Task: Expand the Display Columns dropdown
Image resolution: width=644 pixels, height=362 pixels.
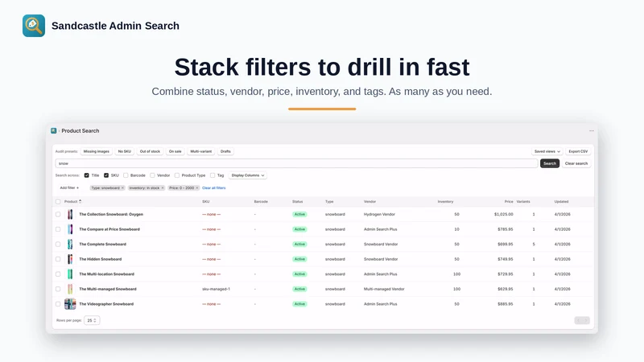Action: click(x=248, y=175)
